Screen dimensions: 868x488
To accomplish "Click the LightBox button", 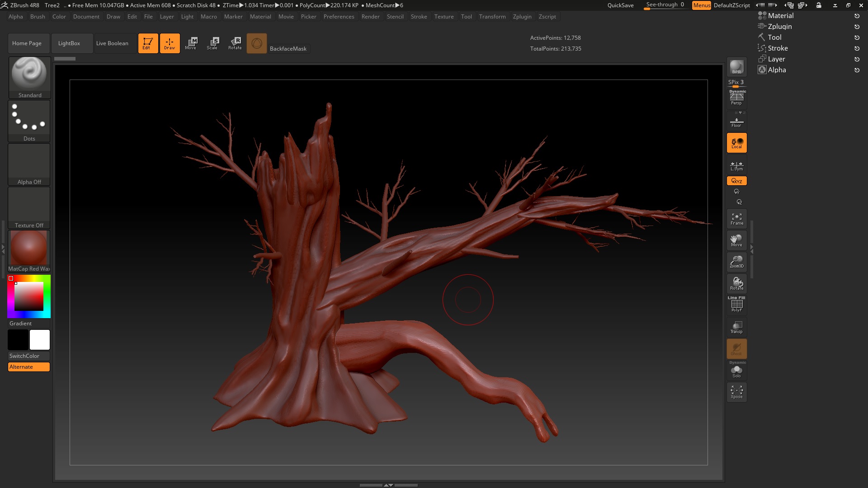I will pyautogui.click(x=69, y=43).
